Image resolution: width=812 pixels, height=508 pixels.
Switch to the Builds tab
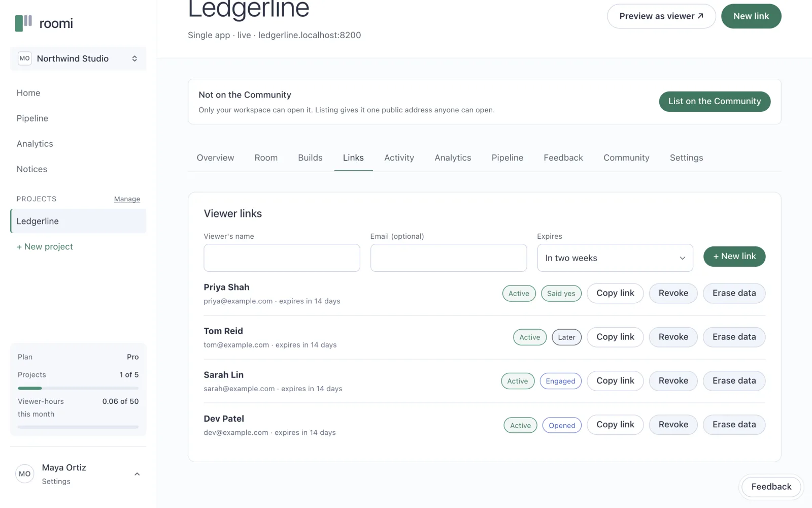tap(310, 157)
